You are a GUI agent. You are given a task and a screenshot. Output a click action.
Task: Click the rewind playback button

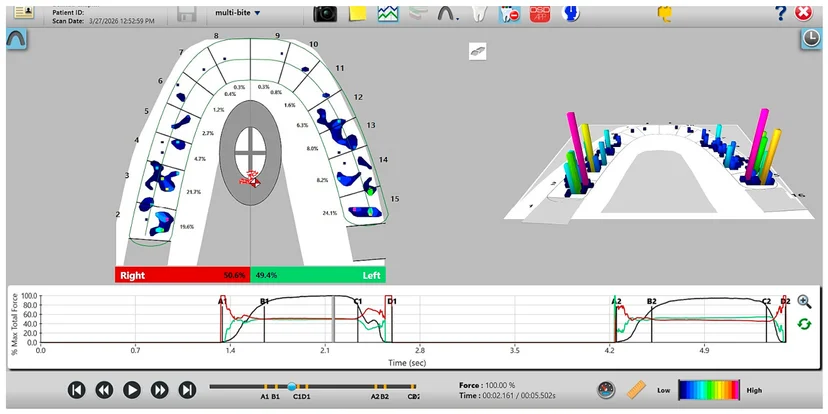tap(104, 390)
